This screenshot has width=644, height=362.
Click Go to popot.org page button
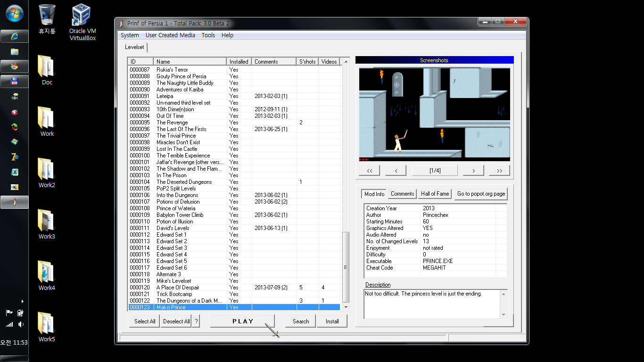tap(481, 194)
